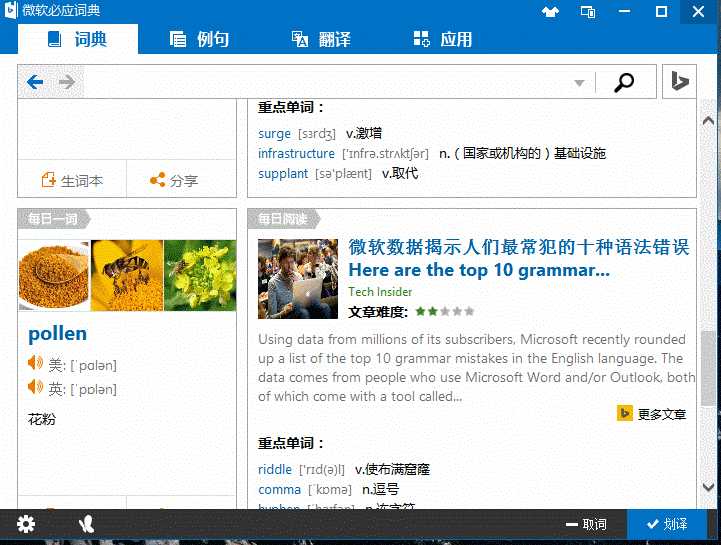Click the butterfly icon in bottom bar
Image resolution: width=721 pixels, height=545 pixels.
tap(86, 524)
